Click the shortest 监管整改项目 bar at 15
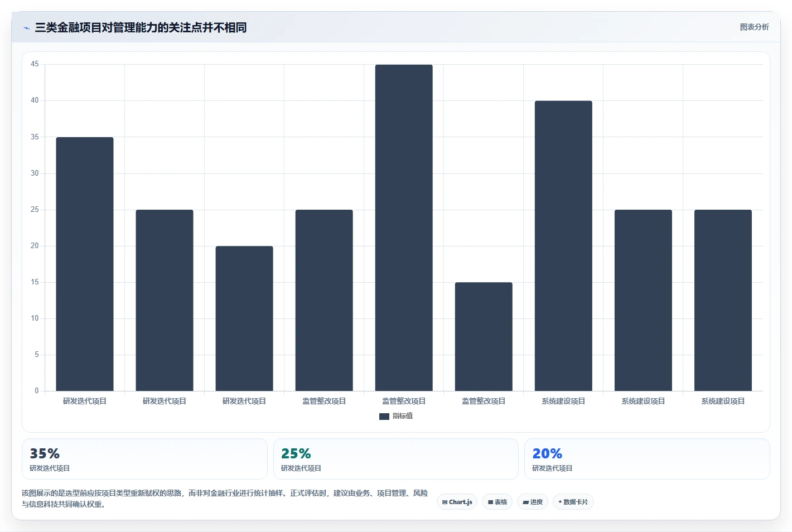The image size is (792, 532). (x=484, y=336)
